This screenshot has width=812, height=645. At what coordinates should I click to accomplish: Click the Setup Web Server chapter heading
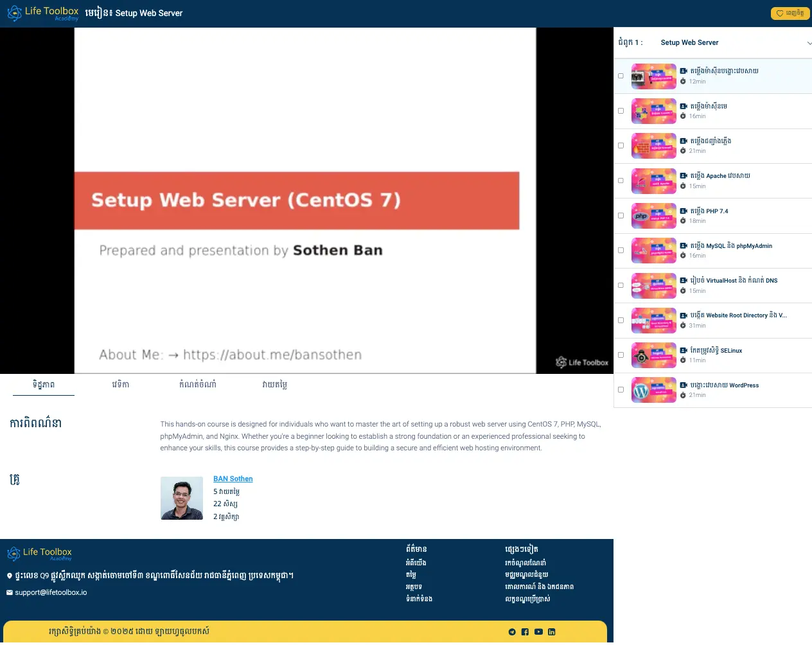[x=689, y=43]
